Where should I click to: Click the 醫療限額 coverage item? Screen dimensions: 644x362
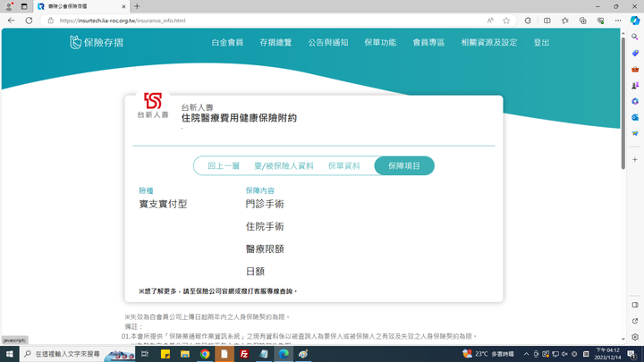click(x=265, y=249)
